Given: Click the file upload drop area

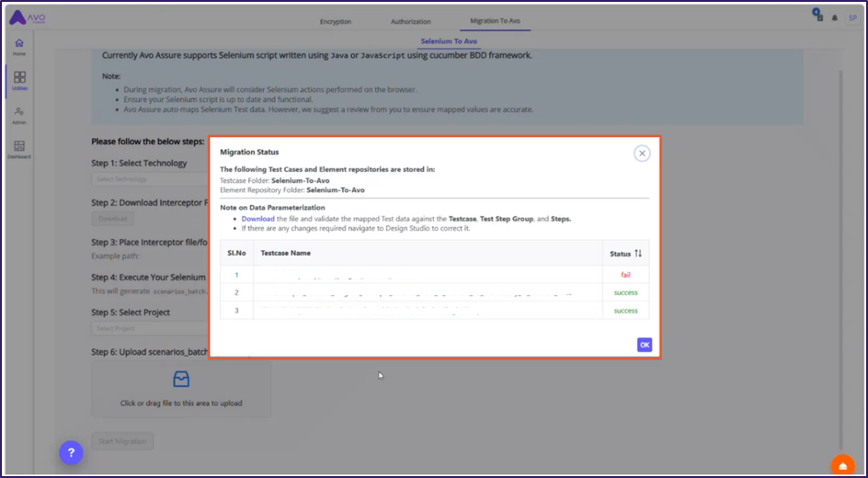Looking at the screenshot, I should click(x=181, y=389).
